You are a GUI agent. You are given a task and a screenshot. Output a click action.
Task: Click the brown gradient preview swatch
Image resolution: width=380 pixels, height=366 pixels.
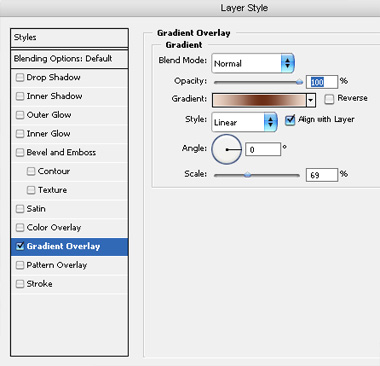click(x=259, y=100)
